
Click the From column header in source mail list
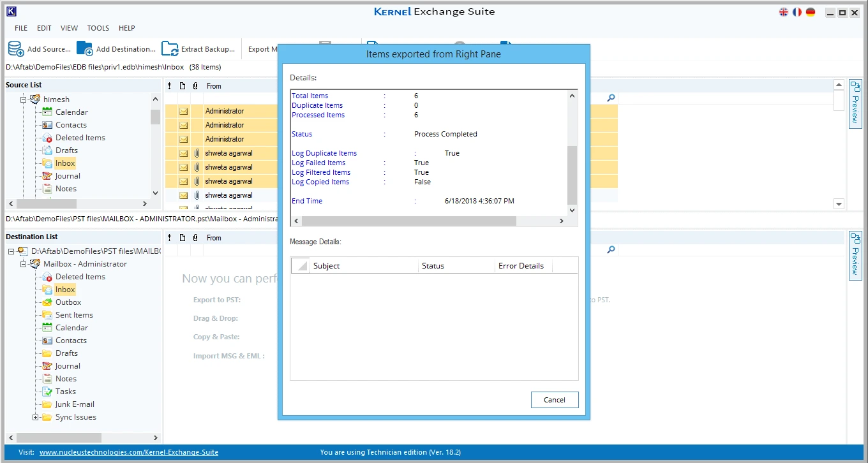pos(214,86)
